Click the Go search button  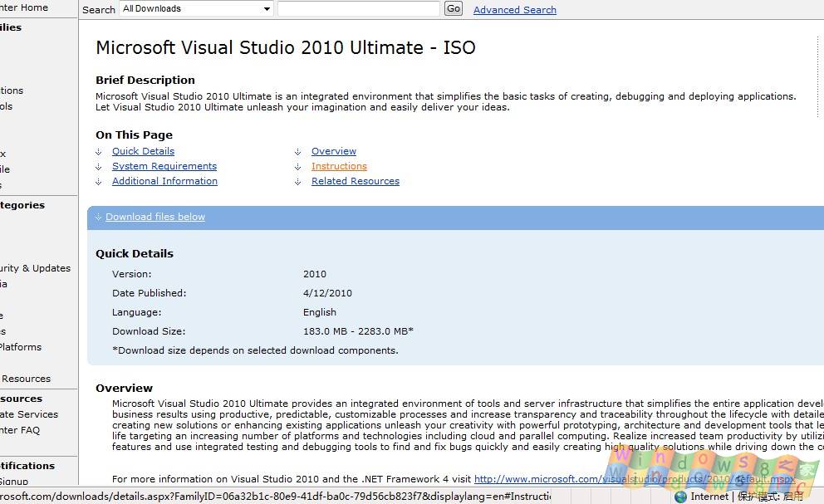454,8
